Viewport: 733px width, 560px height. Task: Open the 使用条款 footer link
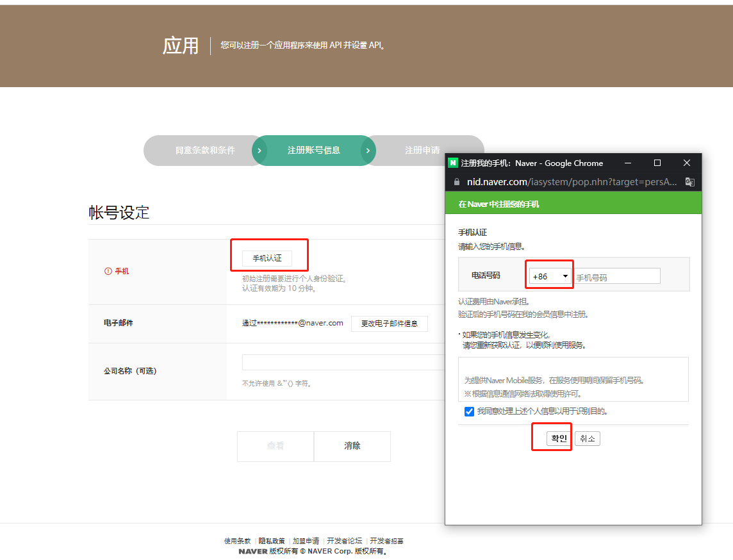click(x=237, y=541)
